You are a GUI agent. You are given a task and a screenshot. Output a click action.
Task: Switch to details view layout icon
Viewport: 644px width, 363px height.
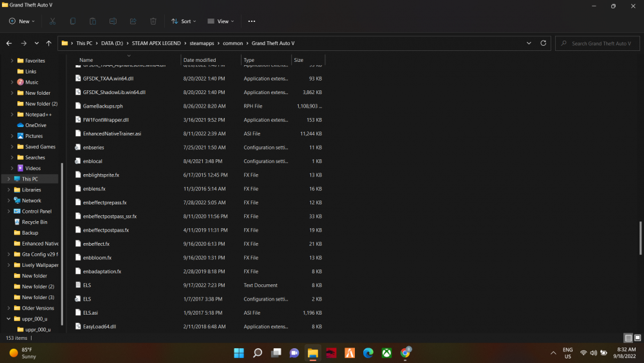[x=628, y=338]
